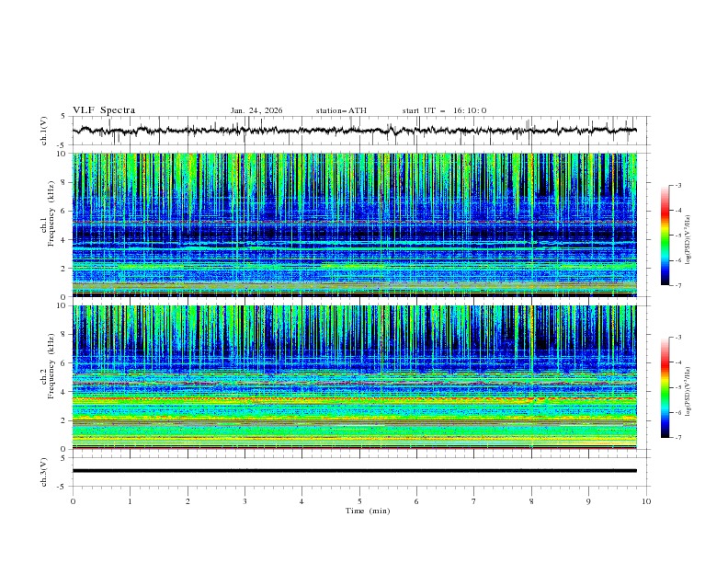
Task: Click the Jan. 24, 2026 date label
Action: point(256,110)
